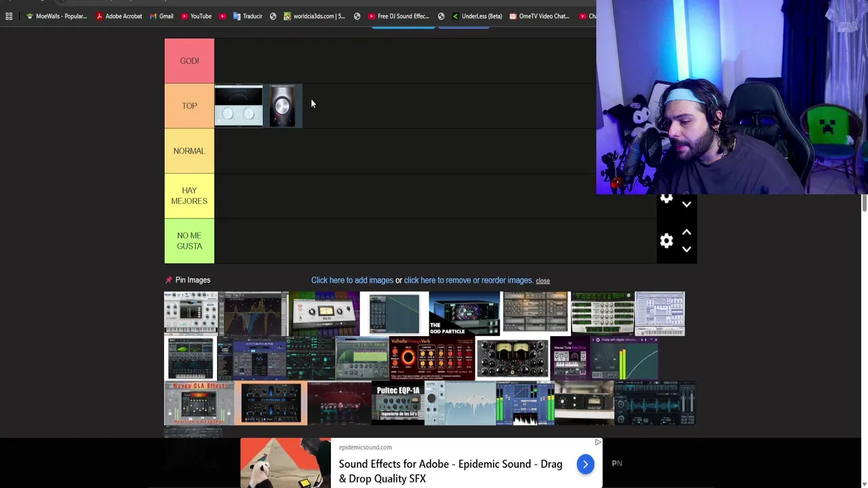The width and height of the screenshot is (868, 488).
Task: Select the twin VU meter mastering compressor
Action: tap(512, 359)
